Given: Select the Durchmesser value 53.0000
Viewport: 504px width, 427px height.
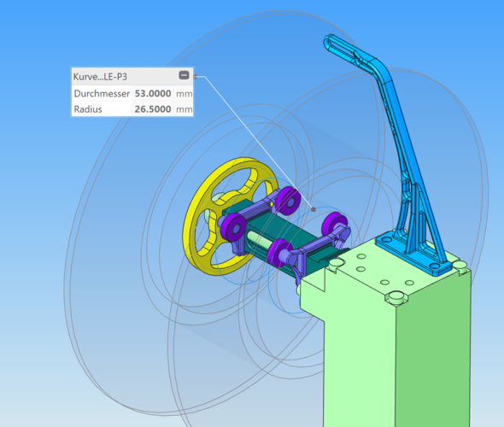Looking at the screenshot, I should 153,93.
